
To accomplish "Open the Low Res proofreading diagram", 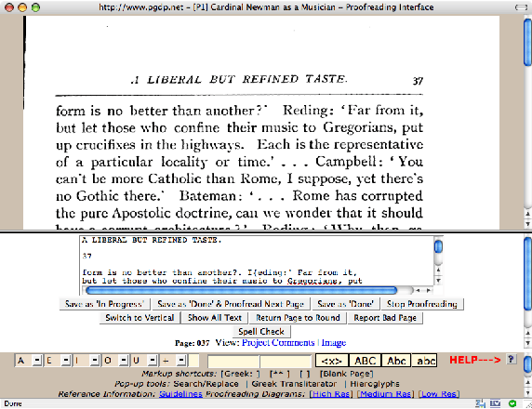I will [x=439, y=394].
